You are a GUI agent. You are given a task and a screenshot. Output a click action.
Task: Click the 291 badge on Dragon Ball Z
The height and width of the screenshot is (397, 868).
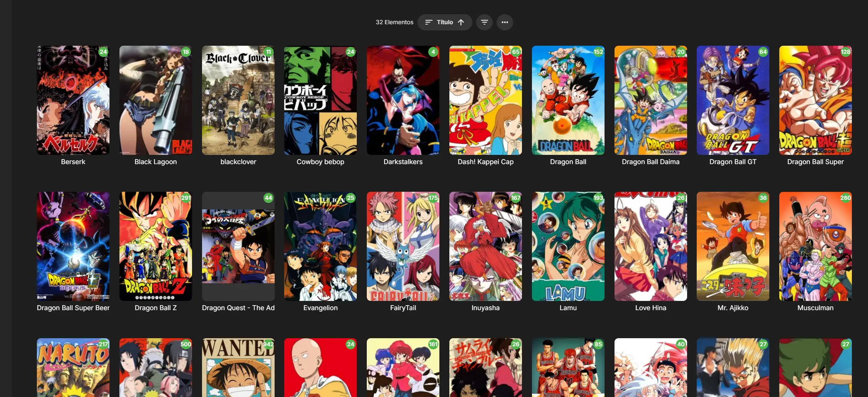tap(186, 198)
